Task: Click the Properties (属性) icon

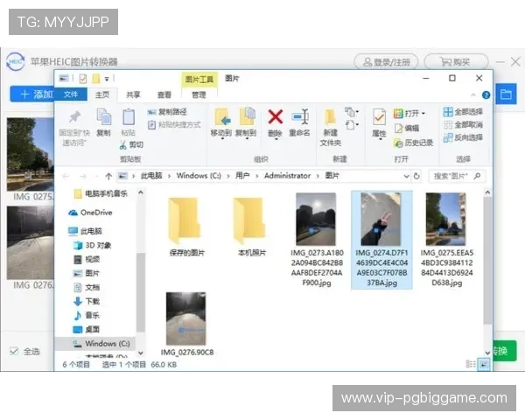Action: [x=379, y=118]
